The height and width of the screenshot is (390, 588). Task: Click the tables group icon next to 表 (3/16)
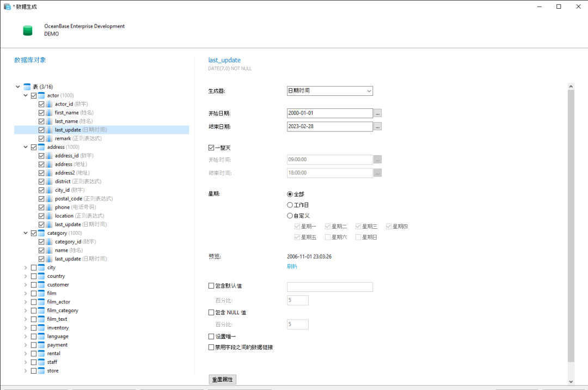27,87
